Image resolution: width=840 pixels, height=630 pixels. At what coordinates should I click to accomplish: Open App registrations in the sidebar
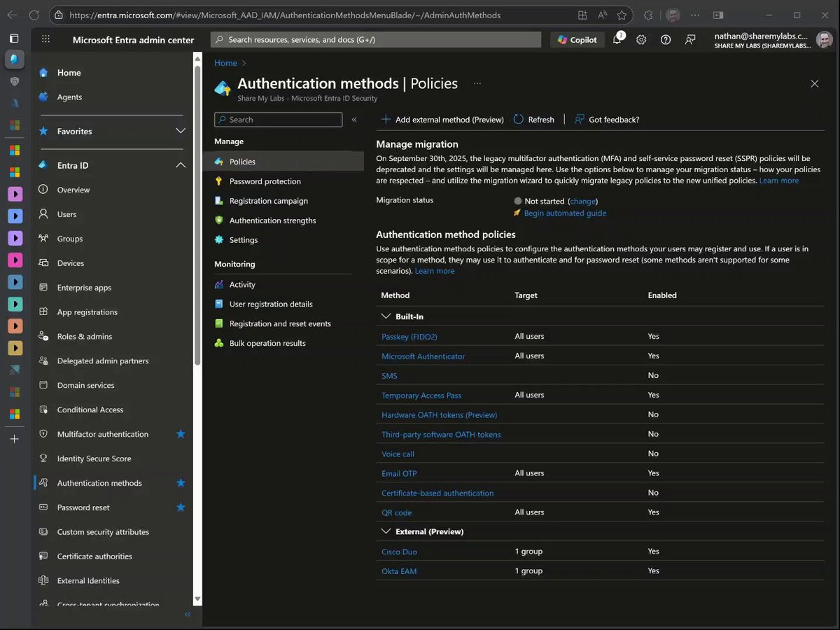(x=87, y=312)
